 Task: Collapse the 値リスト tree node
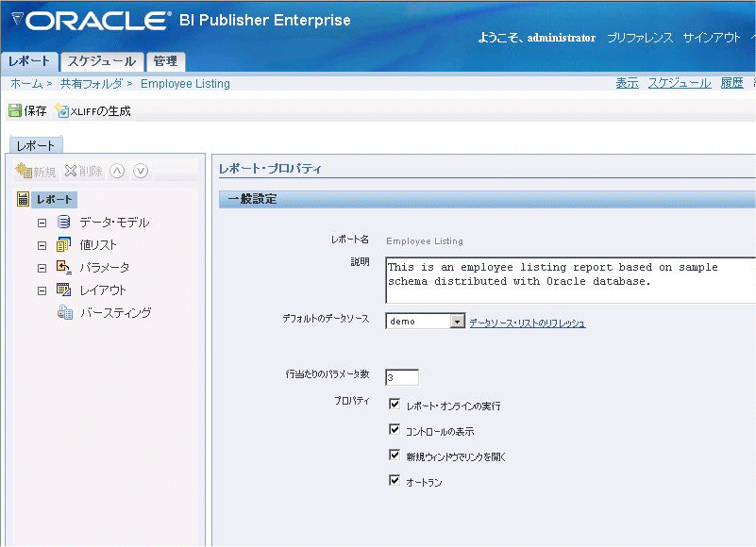[42, 245]
